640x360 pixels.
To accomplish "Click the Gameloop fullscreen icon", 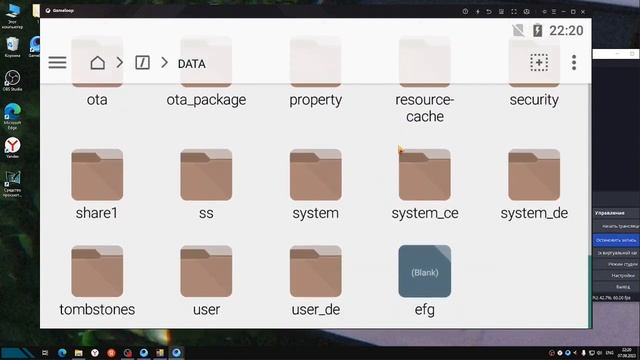I will point(514,11).
